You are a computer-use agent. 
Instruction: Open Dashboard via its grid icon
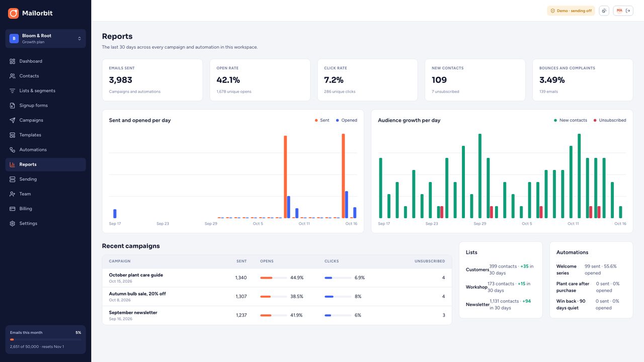tap(13, 61)
